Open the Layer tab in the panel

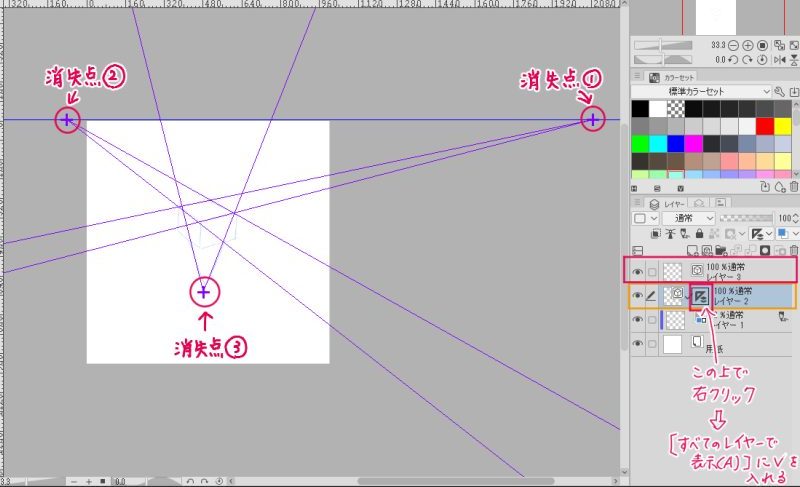point(667,202)
